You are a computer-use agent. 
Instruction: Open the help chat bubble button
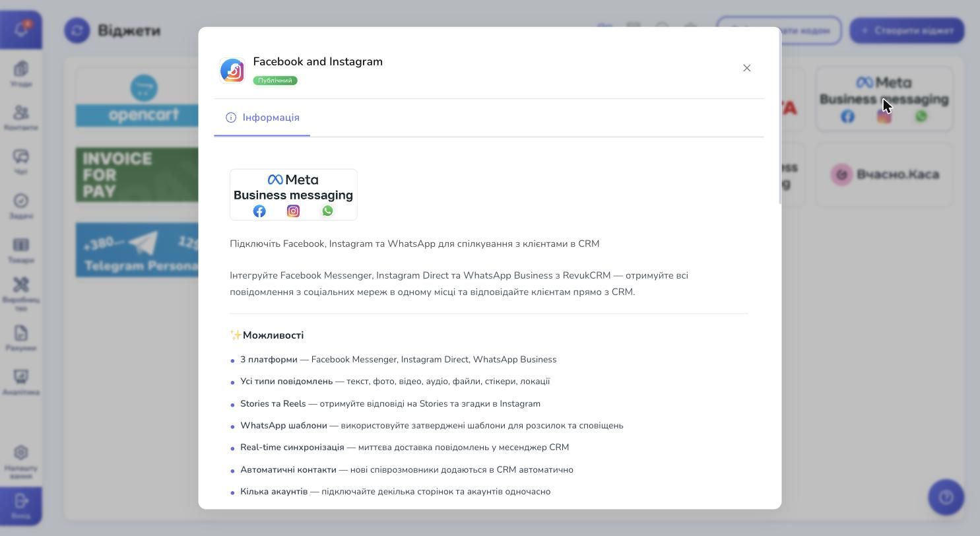click(946, 497)
